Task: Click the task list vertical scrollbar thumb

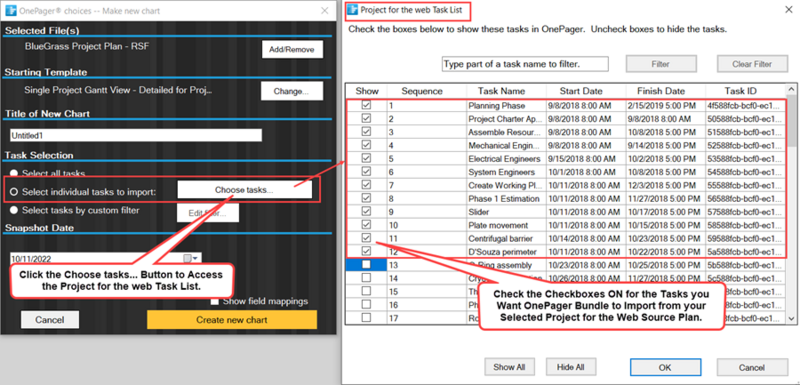Action: (x=791, y=121)
